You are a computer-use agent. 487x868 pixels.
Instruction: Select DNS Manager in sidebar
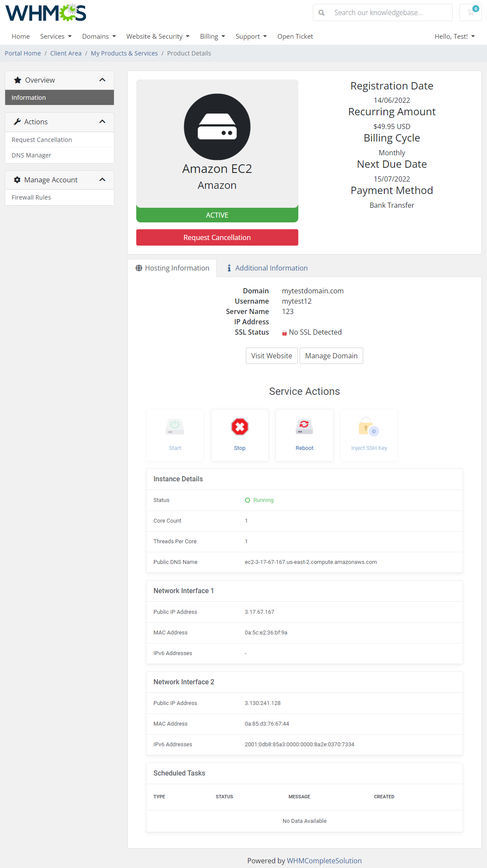pyautogui.click(x=59, y=155)
